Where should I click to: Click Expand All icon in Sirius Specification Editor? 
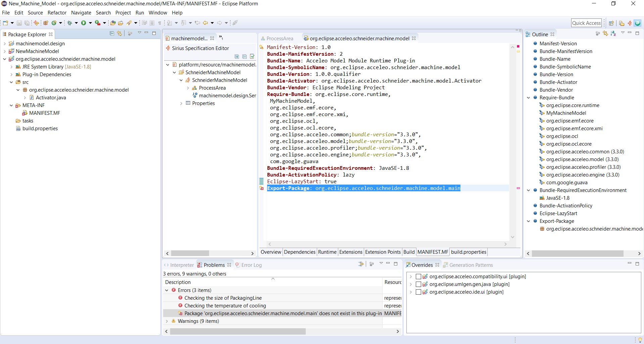[237, 57]
